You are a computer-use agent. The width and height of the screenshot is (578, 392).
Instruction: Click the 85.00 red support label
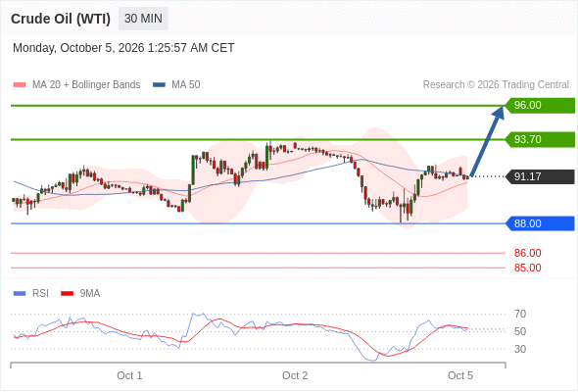pyautogui.click(x=527, y=268)
